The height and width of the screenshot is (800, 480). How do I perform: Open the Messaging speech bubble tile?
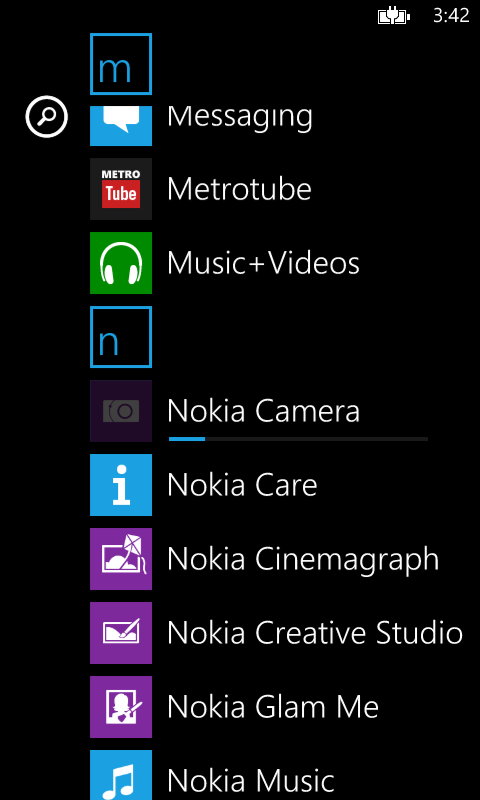pyautogui.click(x=121, y=126)
